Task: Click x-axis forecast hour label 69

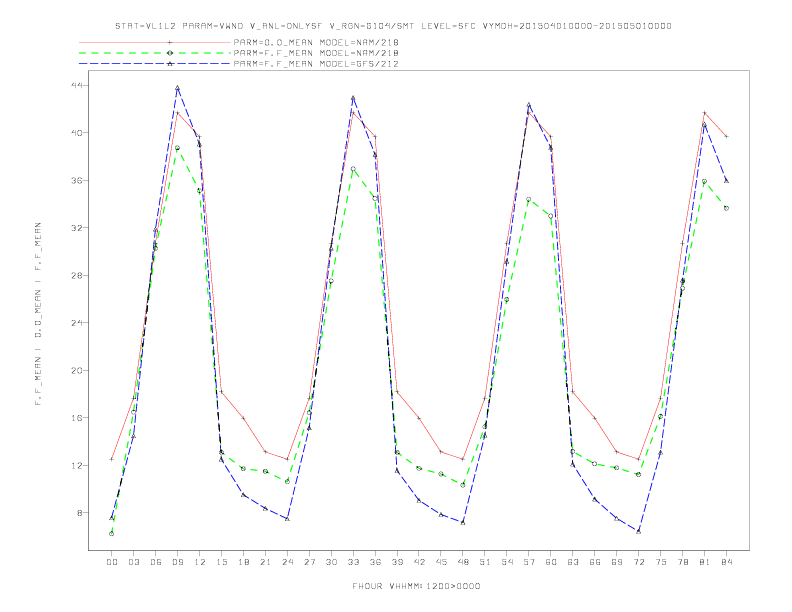Action: (x=617, y=562)
